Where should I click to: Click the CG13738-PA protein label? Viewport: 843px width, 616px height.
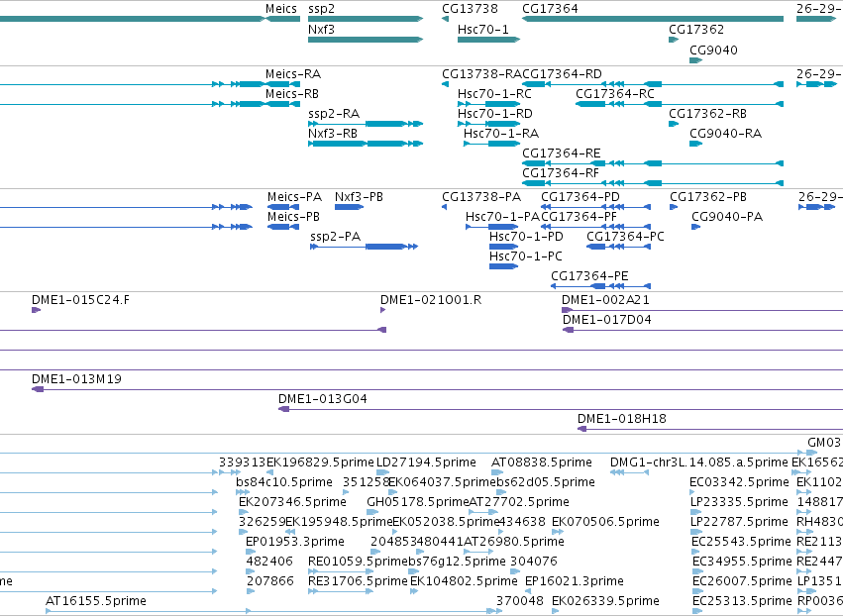pos(481,197)
